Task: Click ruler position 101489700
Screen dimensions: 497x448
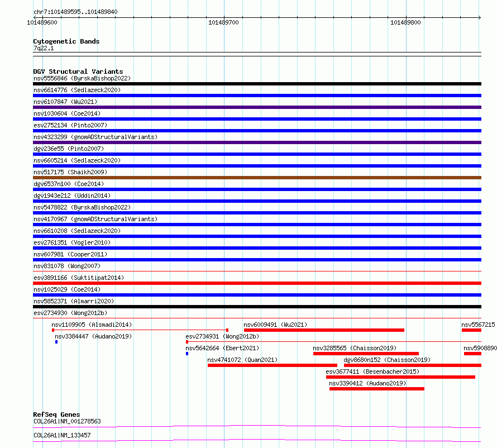Action: click(x=223, y=22)
